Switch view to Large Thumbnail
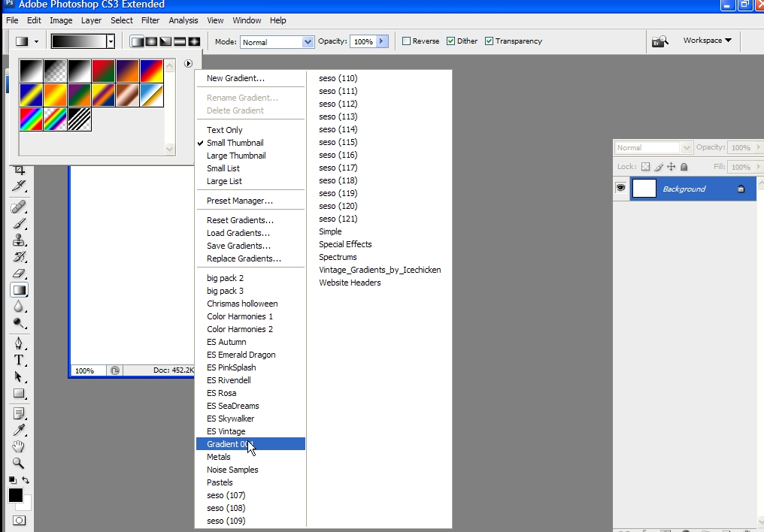The image size is (764, 532). (x=251, y=156)
